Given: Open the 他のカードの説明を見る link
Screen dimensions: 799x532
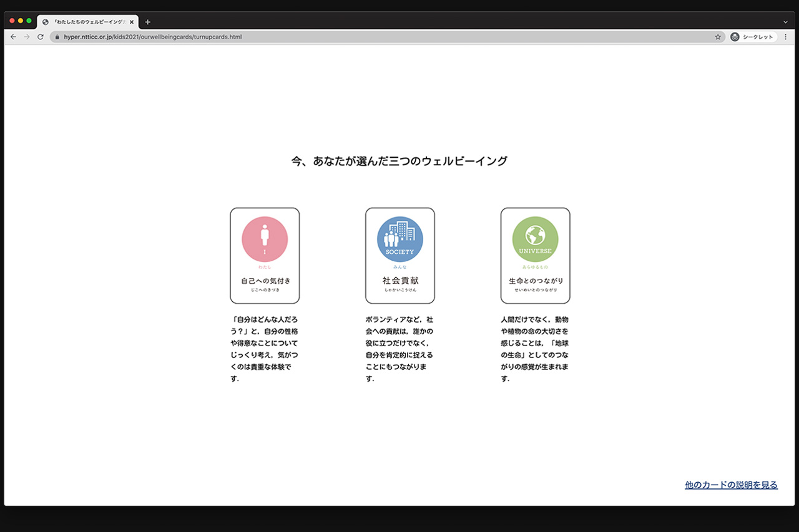Looking at the screenshot, I should 732,485.
